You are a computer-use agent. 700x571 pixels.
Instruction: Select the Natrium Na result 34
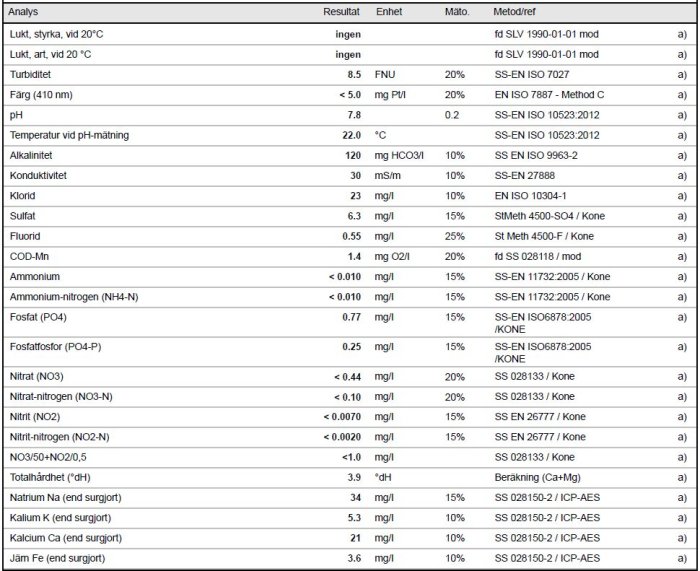(355, 498)
